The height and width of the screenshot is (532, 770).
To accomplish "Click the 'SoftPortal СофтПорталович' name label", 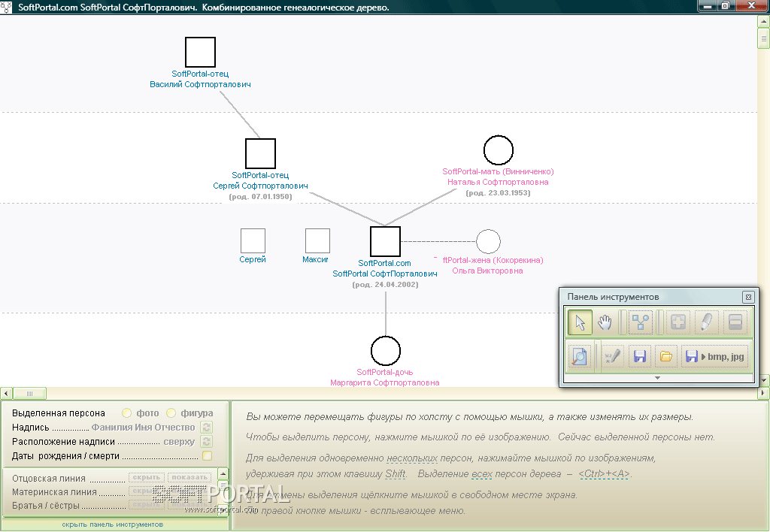I will pyautogui.click(x=385, y=274).
